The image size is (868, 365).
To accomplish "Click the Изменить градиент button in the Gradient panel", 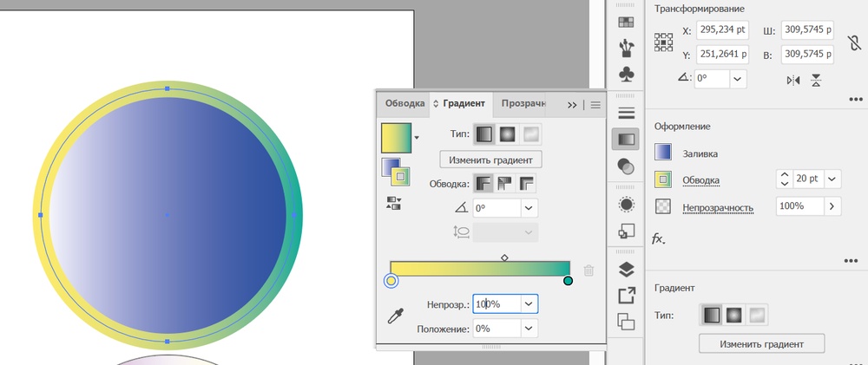I will pyautogui.click(x=490, y=160).
